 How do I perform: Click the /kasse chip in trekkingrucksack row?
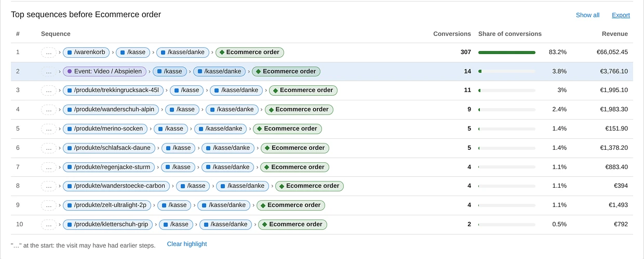click(x=187, y=90)
